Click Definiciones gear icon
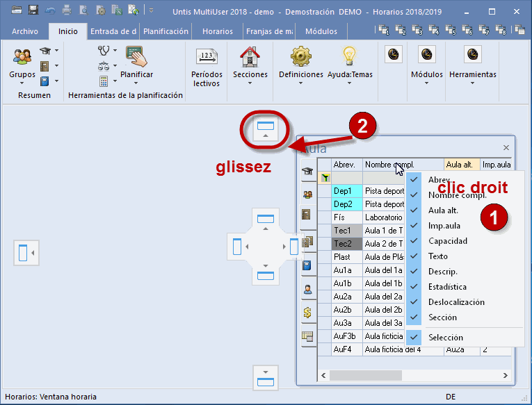This screenshot has width=532, height=405. (300, 57)
